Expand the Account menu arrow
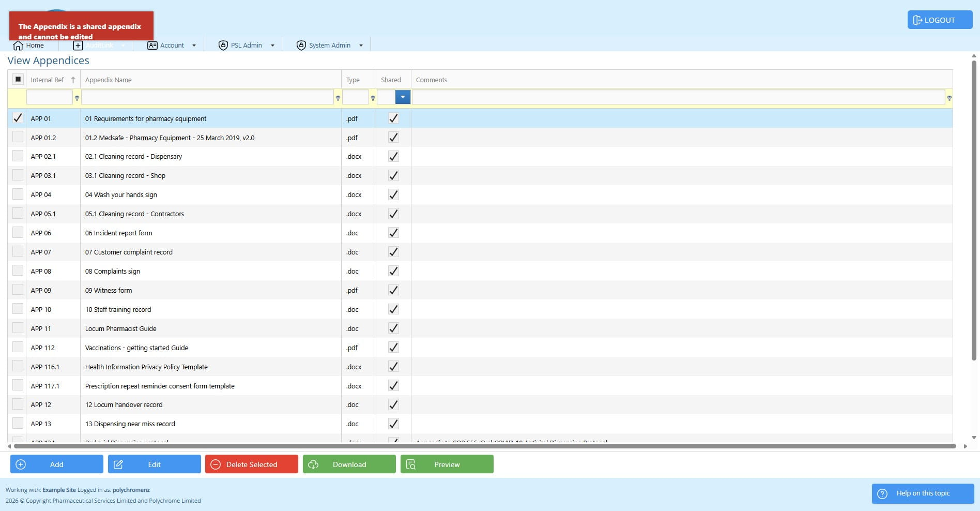 coord(194,46)
